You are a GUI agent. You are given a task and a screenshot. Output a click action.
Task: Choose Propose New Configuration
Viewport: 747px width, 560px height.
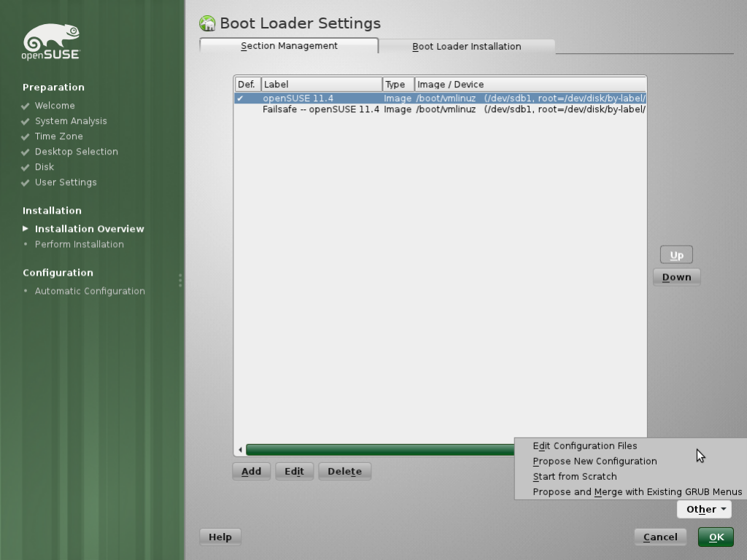[x=594, y=461]
